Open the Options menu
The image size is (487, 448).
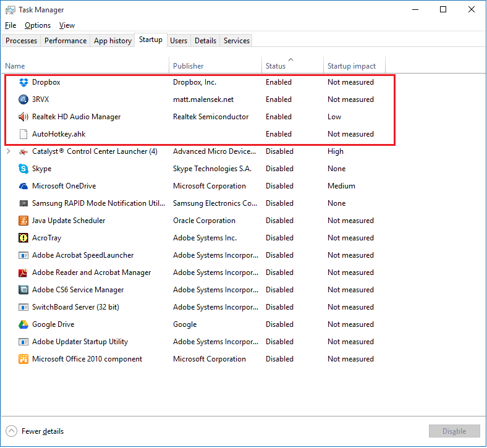pyautogui.click(x=38, y=25)
